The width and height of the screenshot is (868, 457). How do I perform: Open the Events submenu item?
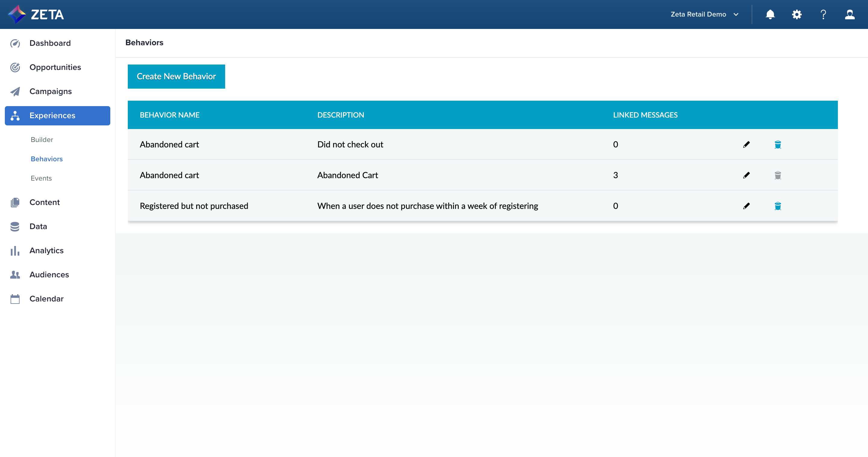pos(41,178)
